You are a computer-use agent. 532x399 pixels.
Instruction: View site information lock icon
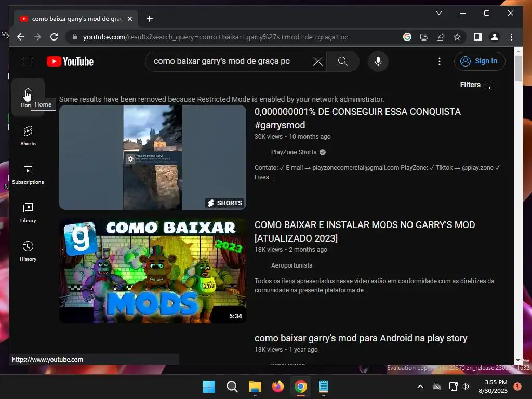point(75,37)
